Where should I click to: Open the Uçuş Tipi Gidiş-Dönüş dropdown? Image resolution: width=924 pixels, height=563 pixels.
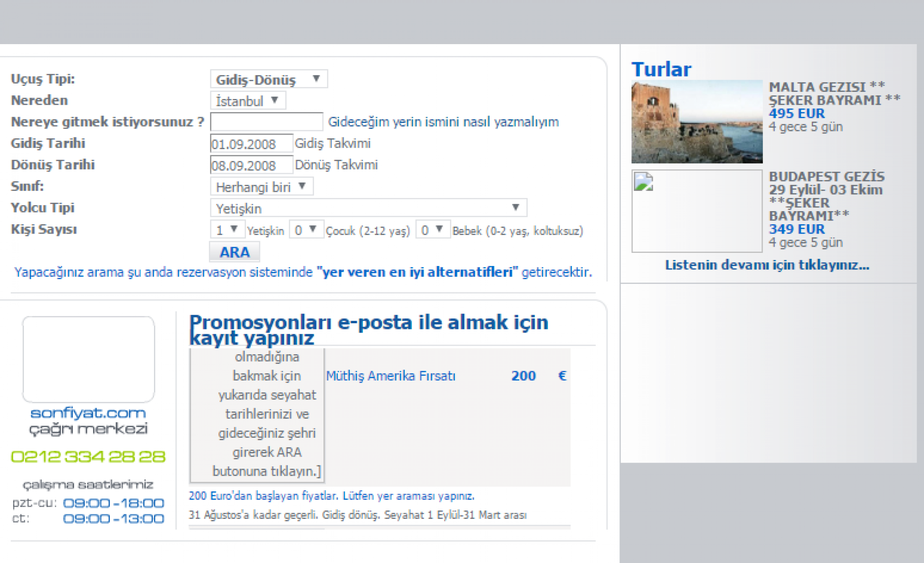click(268, 79)
